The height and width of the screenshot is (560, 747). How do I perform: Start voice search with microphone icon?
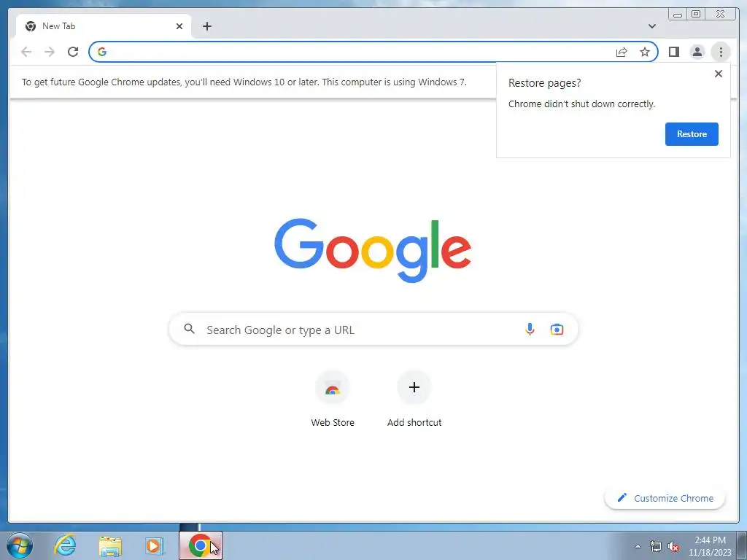click(x=530, y=329)
